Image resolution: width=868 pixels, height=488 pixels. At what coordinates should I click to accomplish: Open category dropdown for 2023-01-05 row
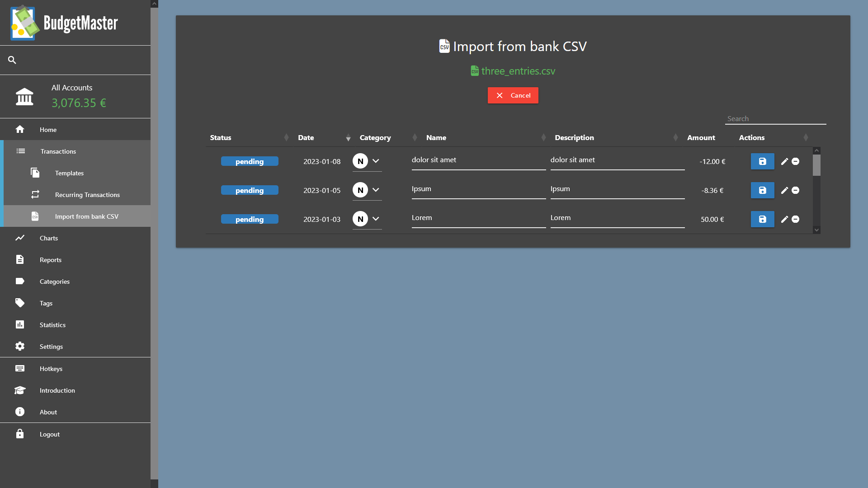(x=367, y=190)
